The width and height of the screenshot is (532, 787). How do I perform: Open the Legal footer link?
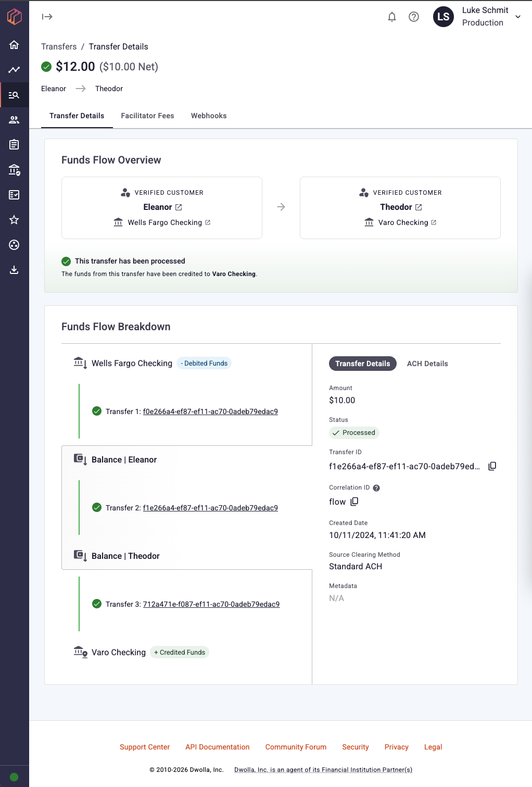pyautogui.click(x=433, y=747)
